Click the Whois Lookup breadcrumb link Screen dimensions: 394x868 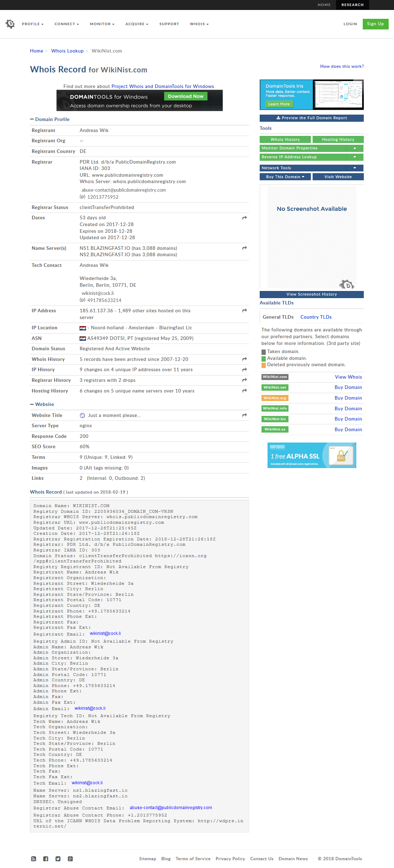68,51
